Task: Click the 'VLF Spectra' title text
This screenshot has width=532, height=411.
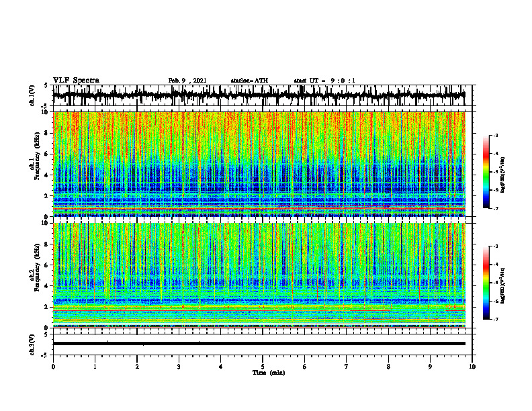Action: (76, 81)
